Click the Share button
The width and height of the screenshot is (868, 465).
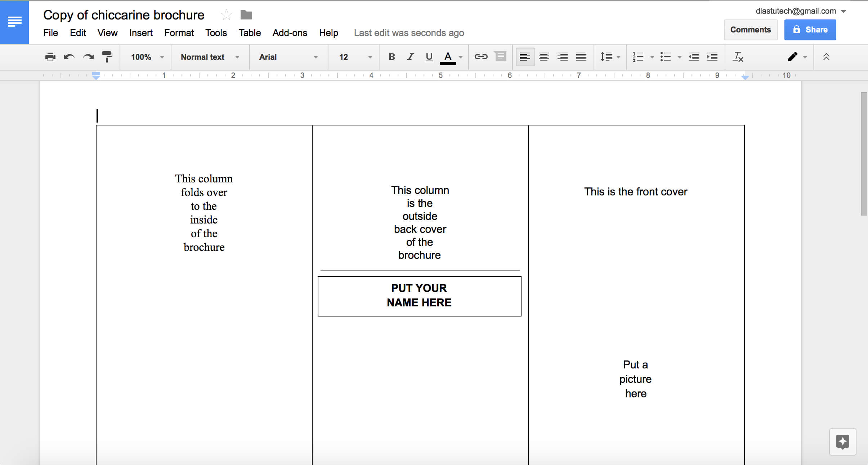coord(809,29)
